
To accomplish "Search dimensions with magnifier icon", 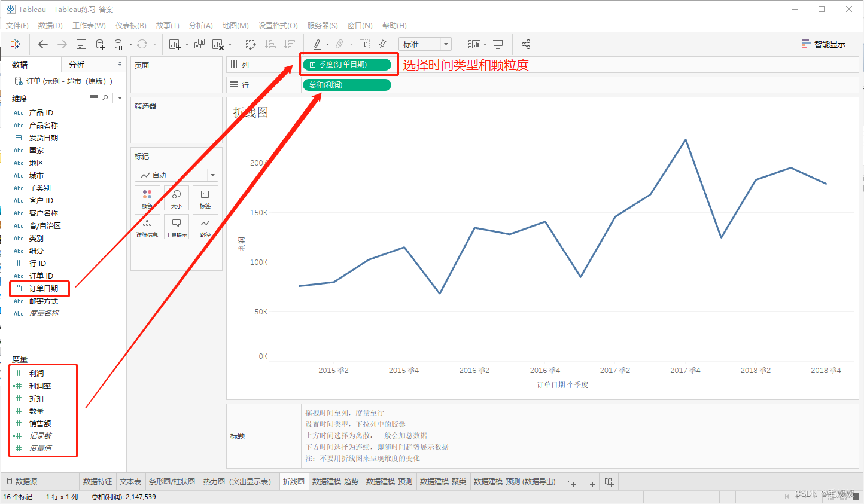I will click(x=105, y=98).
